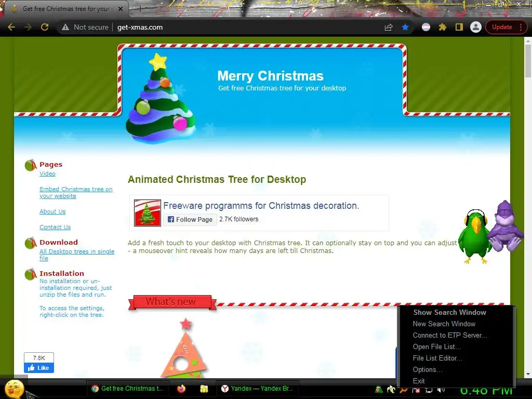Open the Video page link
532x399 pixels.
[x=47, y=174]
